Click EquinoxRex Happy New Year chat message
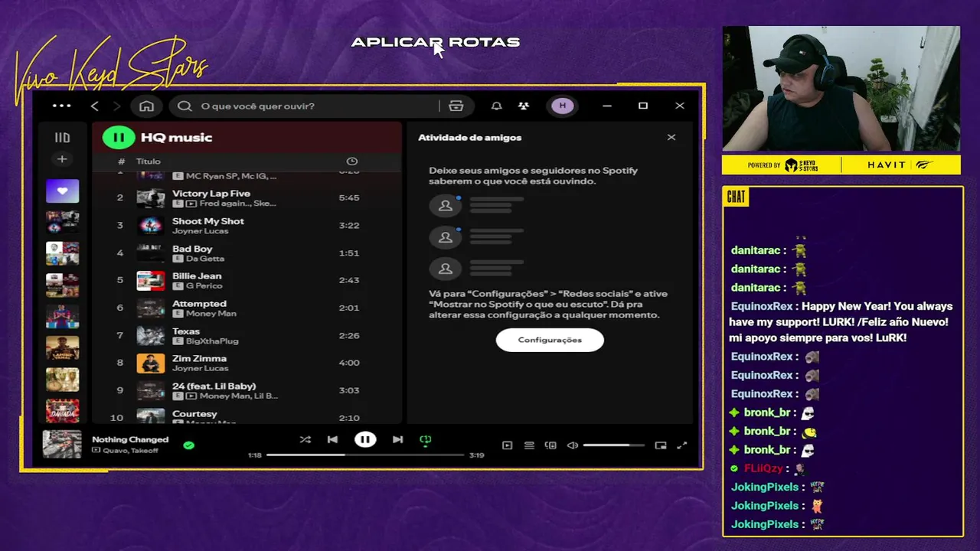This screenshot has height=551, width=980. point(841,322)
